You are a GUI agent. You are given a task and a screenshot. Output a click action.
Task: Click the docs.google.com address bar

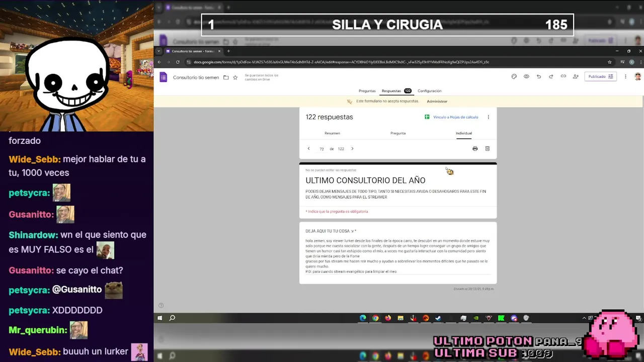[400, 62]
